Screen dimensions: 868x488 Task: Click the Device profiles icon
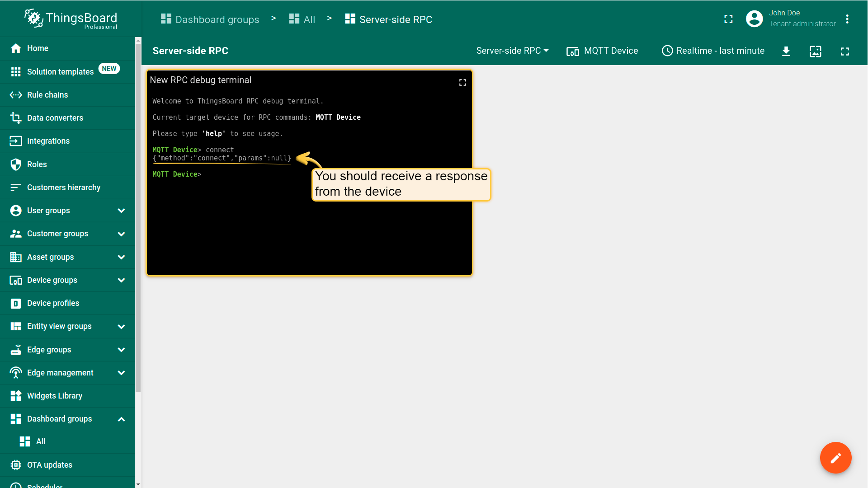[x=16, y=304]
